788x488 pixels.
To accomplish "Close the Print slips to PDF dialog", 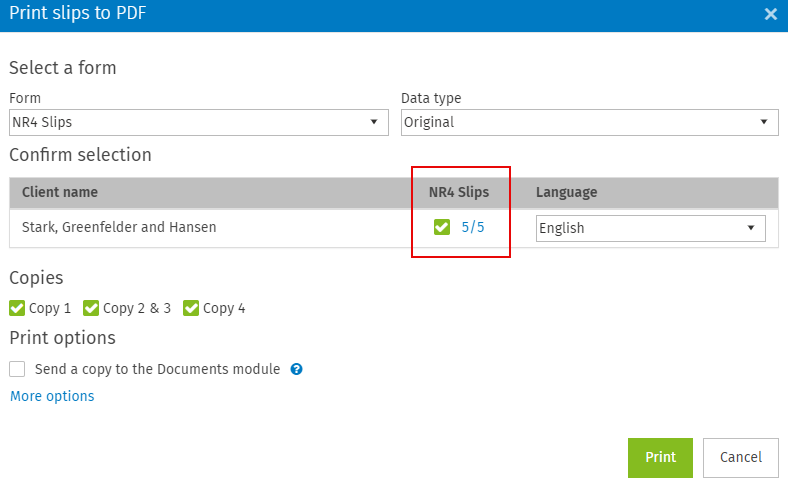I will [x=770, y=14].
